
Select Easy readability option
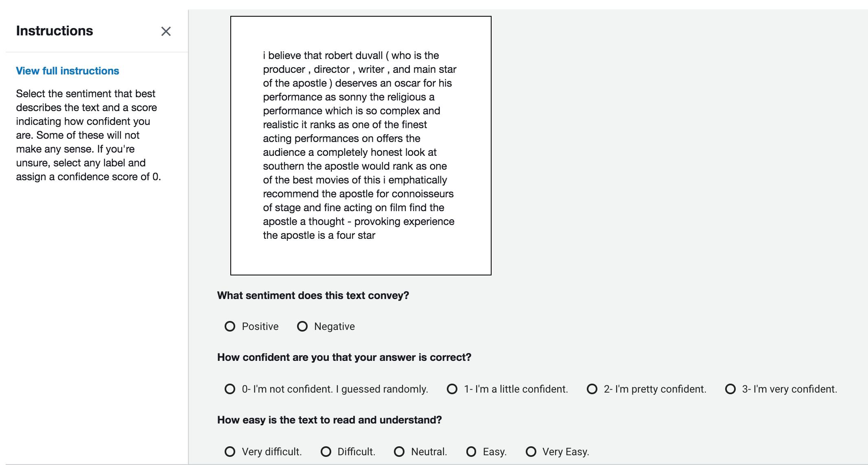471,452
